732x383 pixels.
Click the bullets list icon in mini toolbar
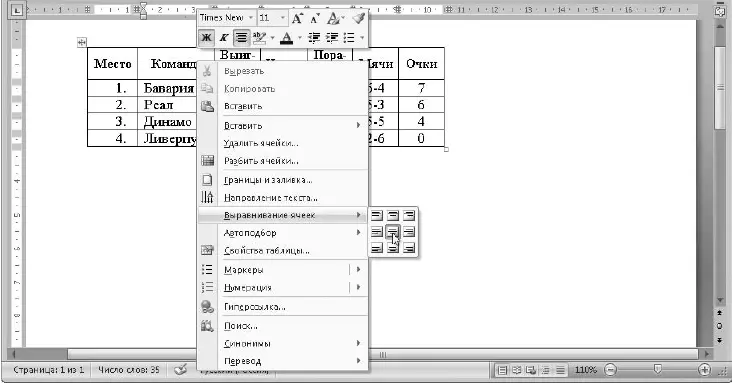pyautogui.click(x=349, y=37)
